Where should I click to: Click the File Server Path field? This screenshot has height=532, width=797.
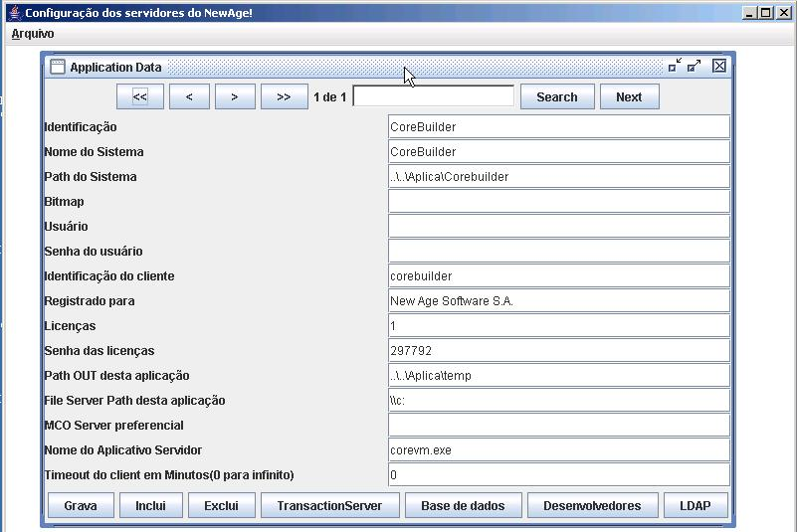click(559, 401)
